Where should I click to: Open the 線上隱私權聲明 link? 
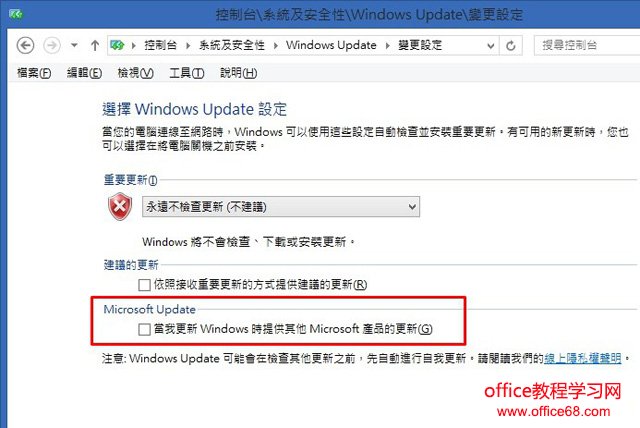click(582, 358)
